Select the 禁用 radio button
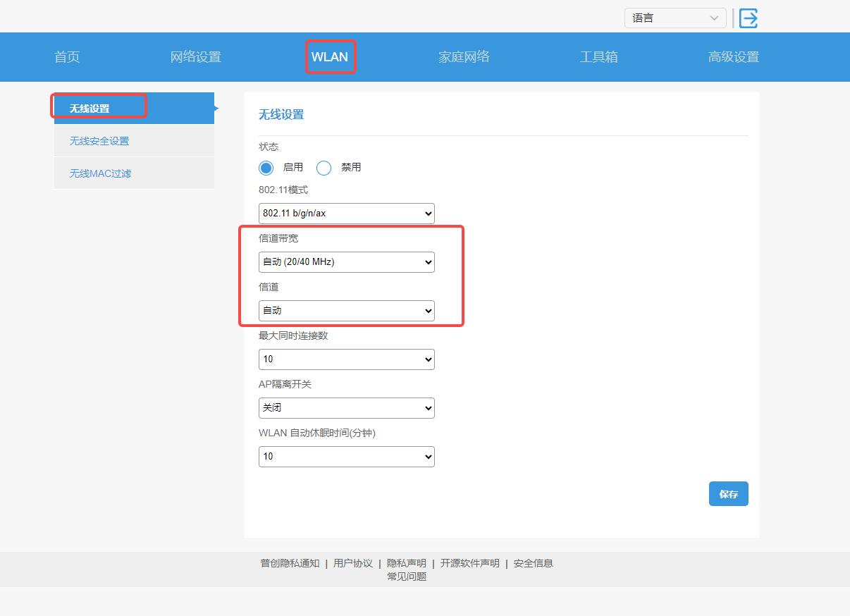The height and width of the screenshot is (616, 850). (x=324, y=168)
